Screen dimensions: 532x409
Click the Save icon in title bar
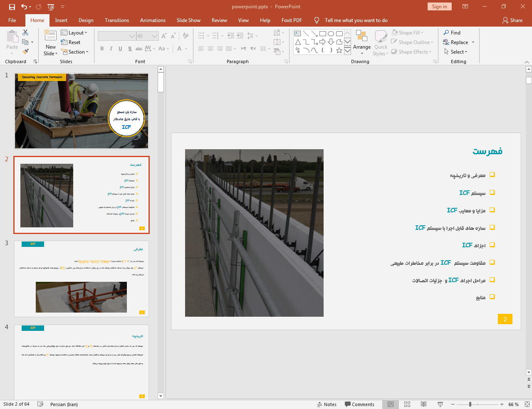tap(12, 7)
